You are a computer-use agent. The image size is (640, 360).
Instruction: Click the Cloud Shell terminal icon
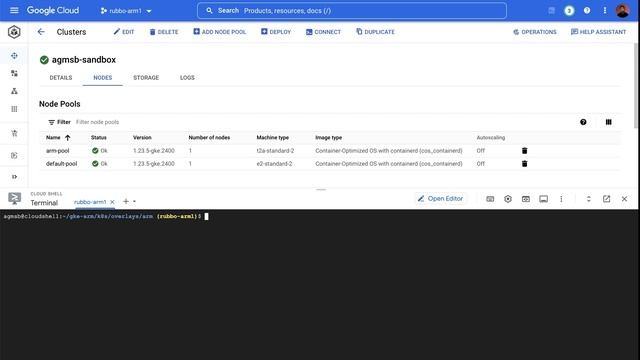point(14,199)
